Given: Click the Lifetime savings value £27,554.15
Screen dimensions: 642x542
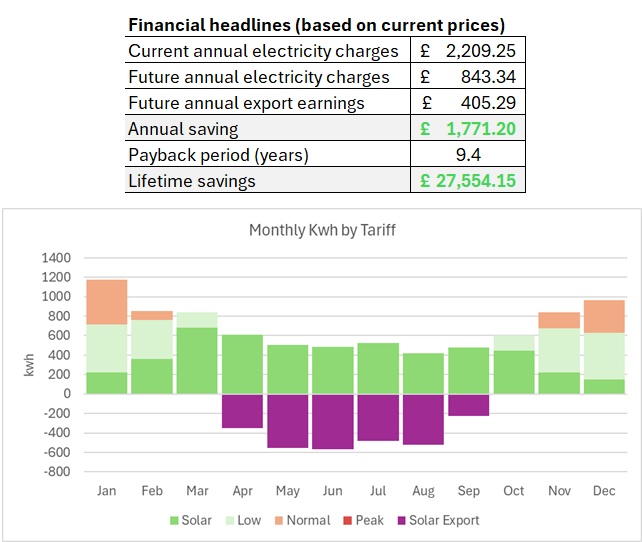Looking at the screenshot, I should [x=468, y=181].
